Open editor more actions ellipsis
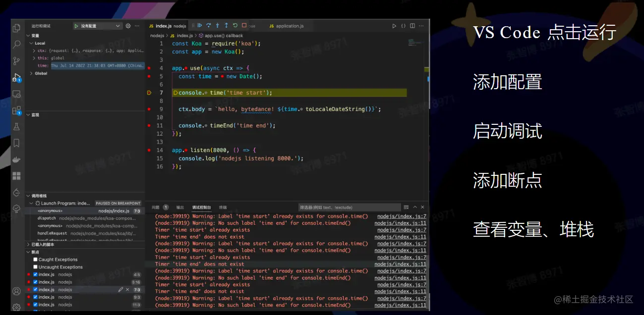644x315 pixels. pyautogui.click(x=421, y=26)
